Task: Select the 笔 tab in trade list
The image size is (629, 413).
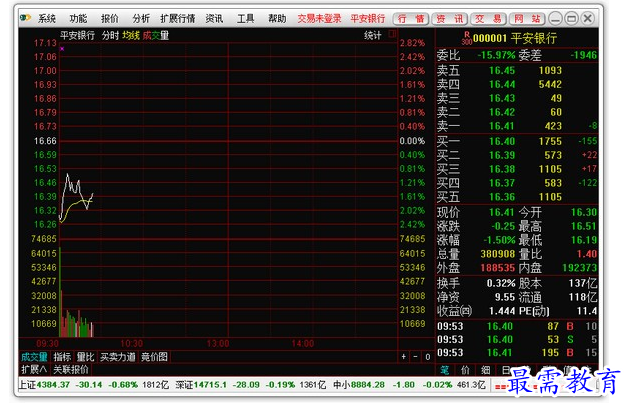Action: (445, 370)
